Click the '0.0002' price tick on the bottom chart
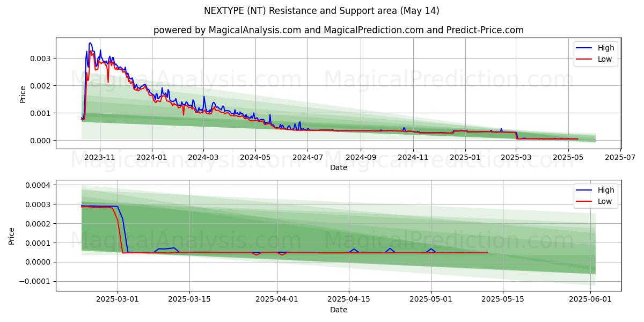The image size is (644, 322). click(x=39, y=223)
